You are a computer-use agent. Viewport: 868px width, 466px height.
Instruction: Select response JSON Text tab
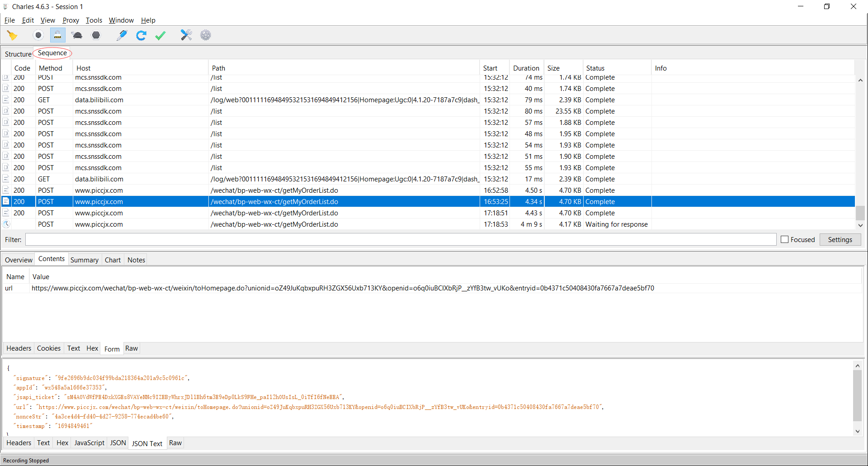147,443
